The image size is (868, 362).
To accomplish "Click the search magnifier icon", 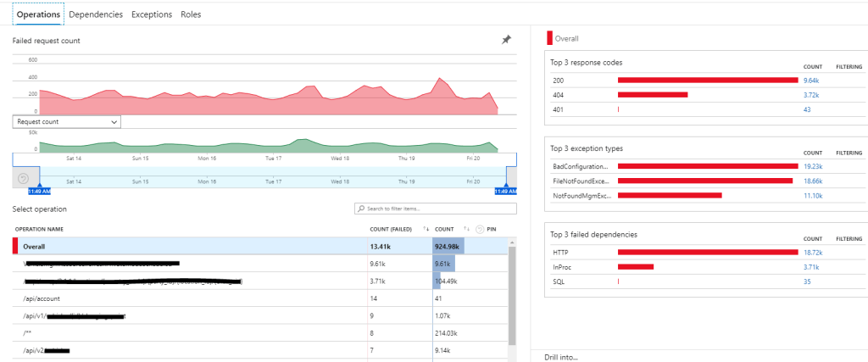I will (x=361, y=209).
